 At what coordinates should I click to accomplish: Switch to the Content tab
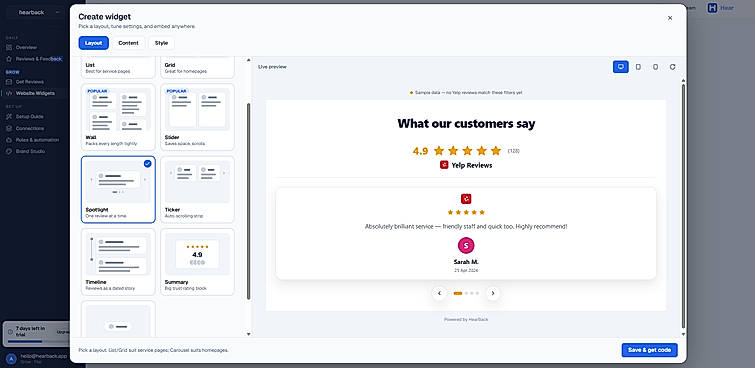pos(129,43)
